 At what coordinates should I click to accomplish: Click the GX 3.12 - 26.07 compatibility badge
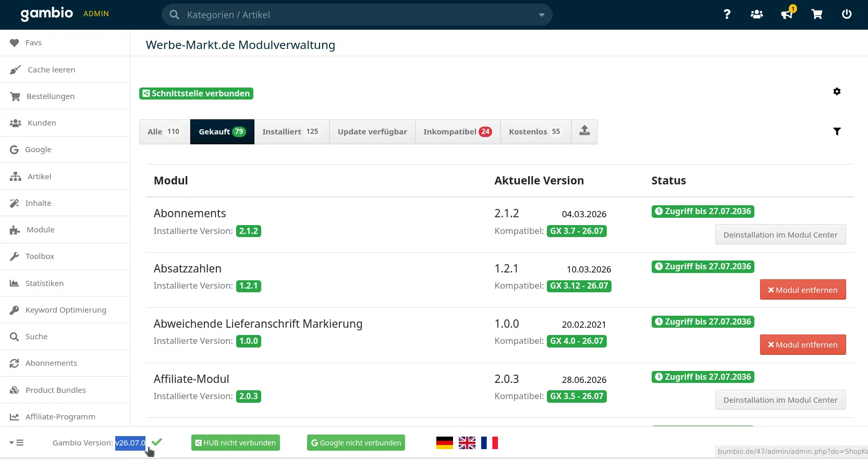(x=579, y=286)
